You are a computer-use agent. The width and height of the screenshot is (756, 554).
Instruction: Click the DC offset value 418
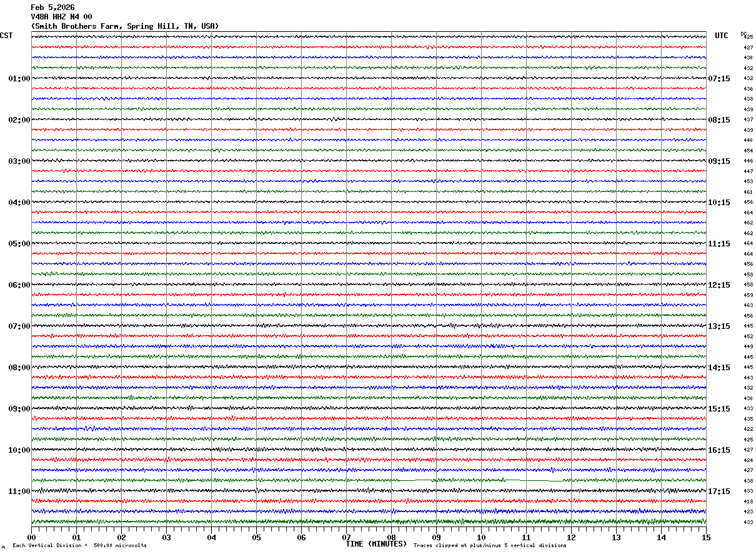tap(748, 501)
